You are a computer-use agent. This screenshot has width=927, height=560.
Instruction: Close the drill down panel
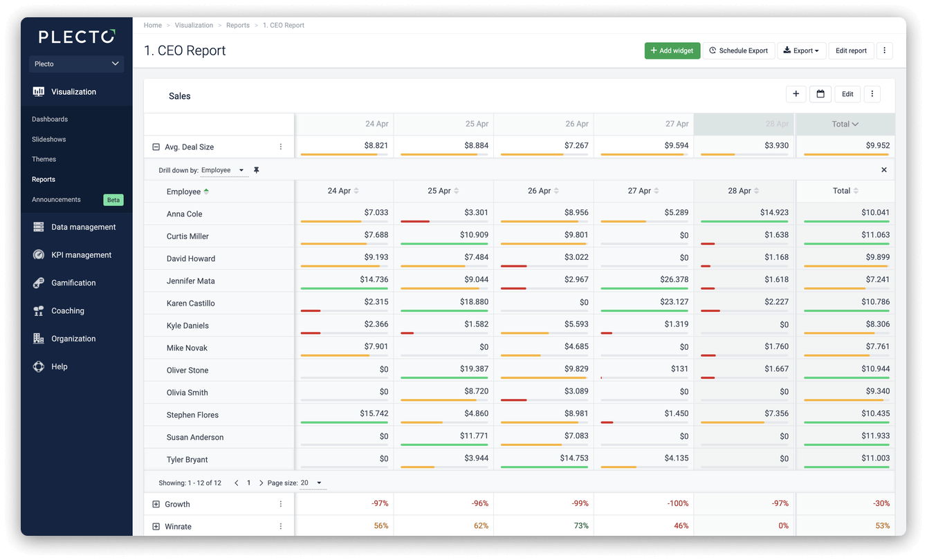pyautogui.click(x=884, y=170)
